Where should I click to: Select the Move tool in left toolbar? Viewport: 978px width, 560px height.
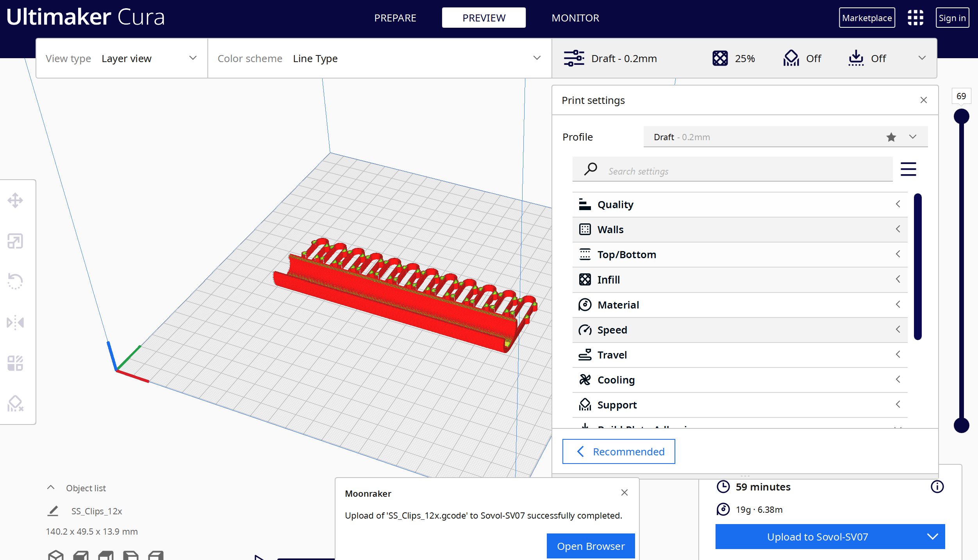15,200
